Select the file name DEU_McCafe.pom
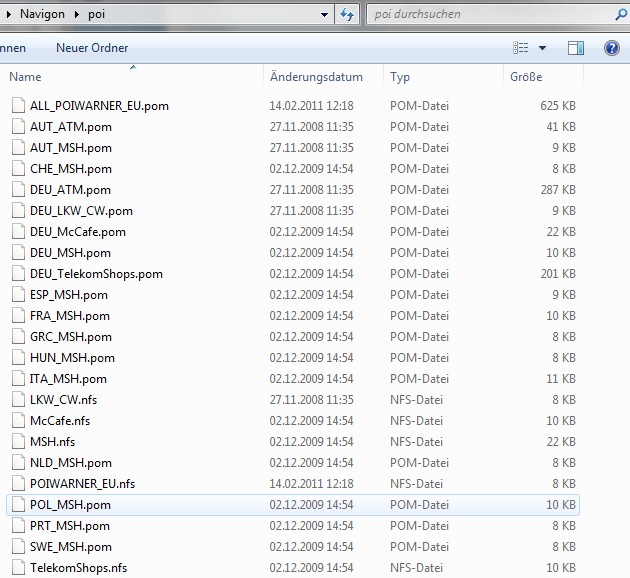630x578 pixels. pyautogui.click(x=78, y=232)
